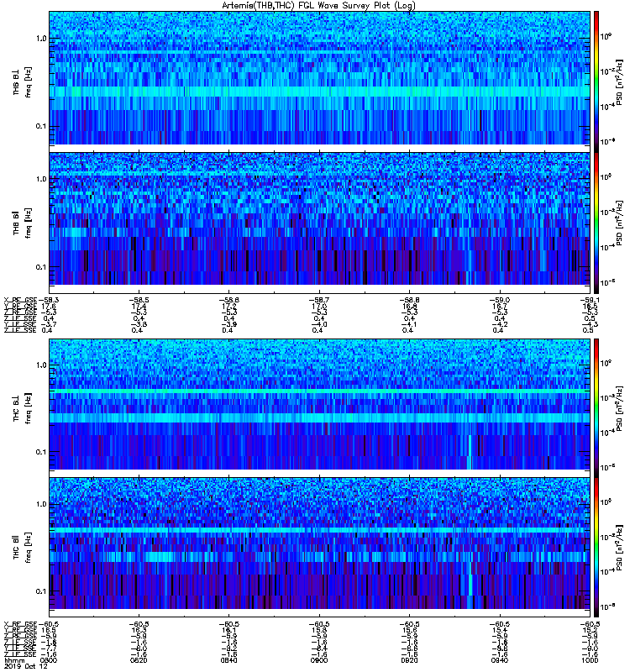This screenshot has width=630, height=672.
Task: Click the '1000' time axis label
Action: pos(591,660)
